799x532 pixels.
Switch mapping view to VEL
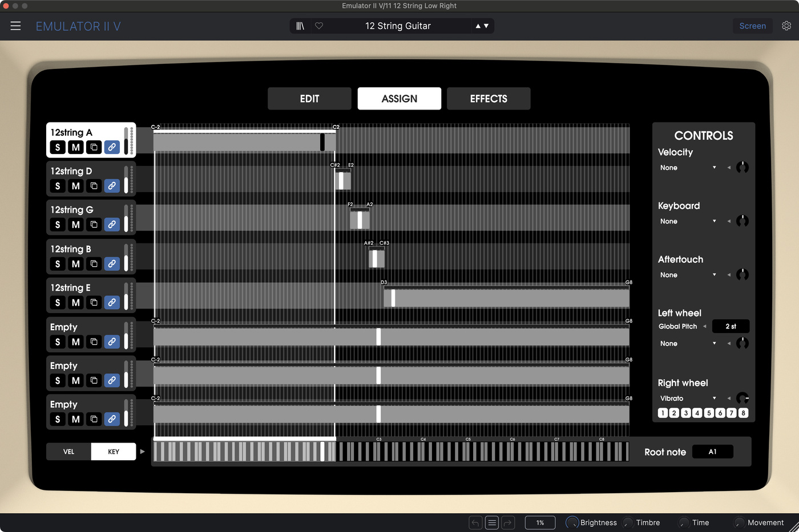click(x=68, y=452)
